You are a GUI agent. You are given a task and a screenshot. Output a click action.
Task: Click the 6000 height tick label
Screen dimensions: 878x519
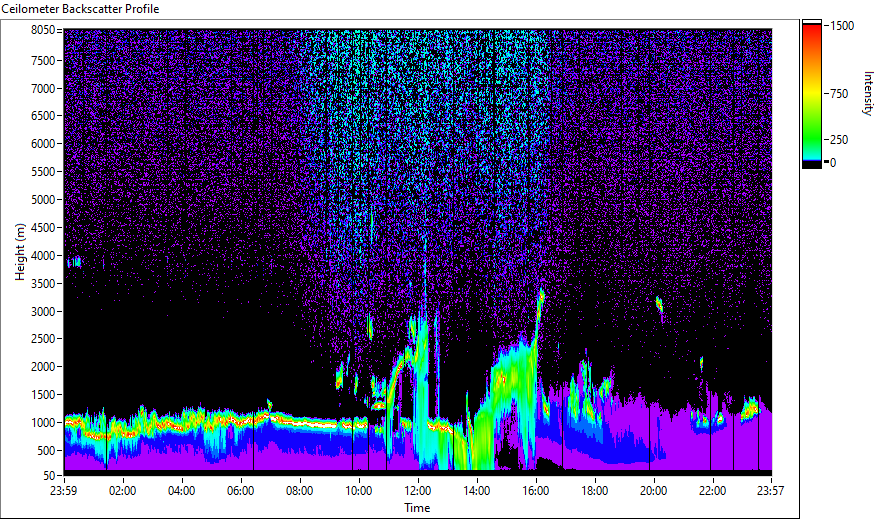[x=43, y=144]
